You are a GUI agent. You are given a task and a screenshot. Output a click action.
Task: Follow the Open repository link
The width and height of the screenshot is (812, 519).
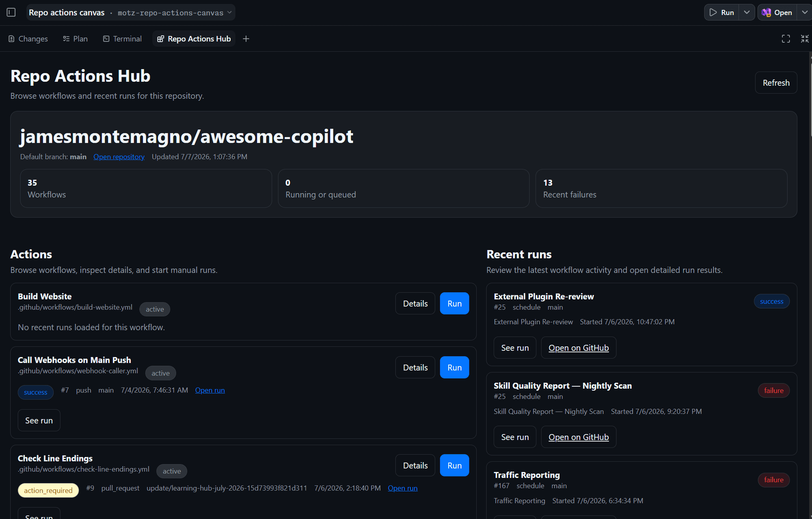tap(119, 157)
